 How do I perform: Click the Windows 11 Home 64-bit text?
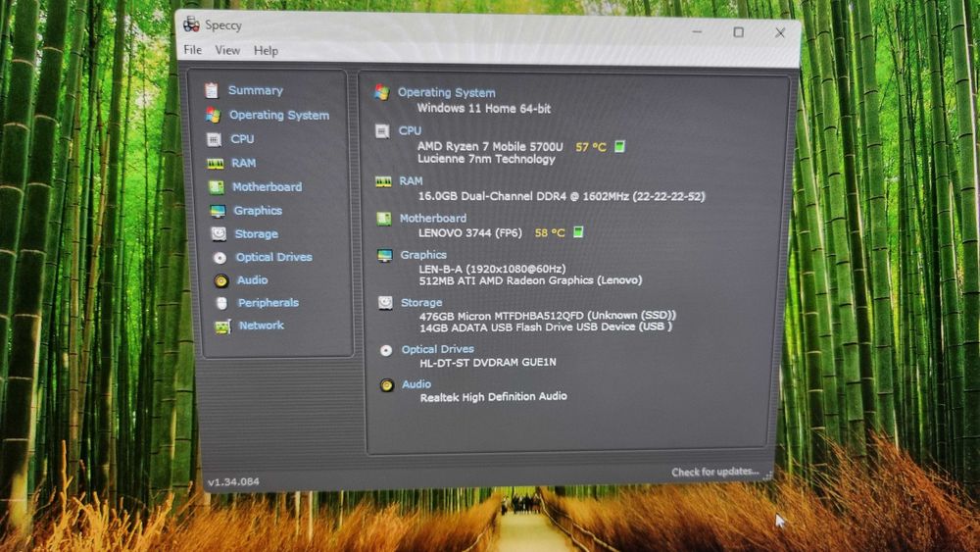(x=484, y=108)
